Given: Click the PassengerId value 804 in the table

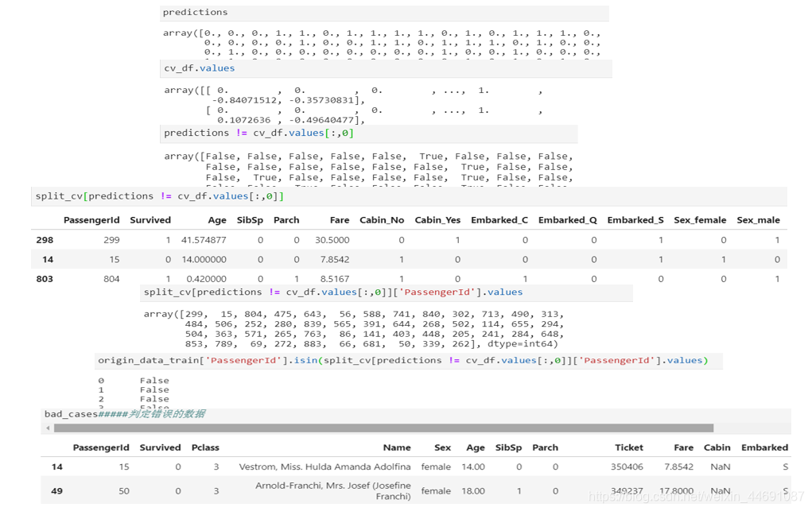Looking at the screenshot, I should [111, 279].
